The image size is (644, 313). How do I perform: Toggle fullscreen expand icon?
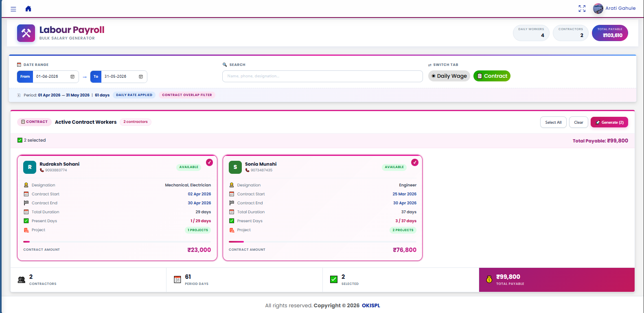click(x=582, y=9)
